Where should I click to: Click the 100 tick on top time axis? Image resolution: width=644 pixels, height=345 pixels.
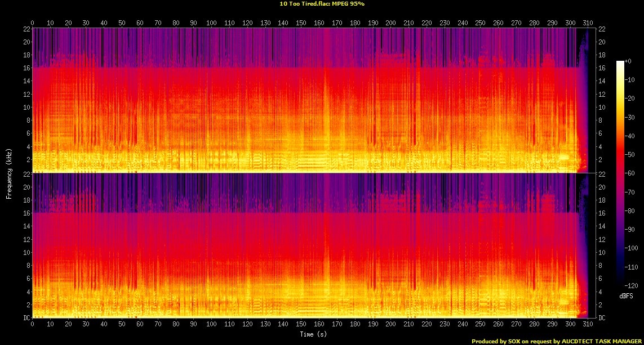click(211, 23)
